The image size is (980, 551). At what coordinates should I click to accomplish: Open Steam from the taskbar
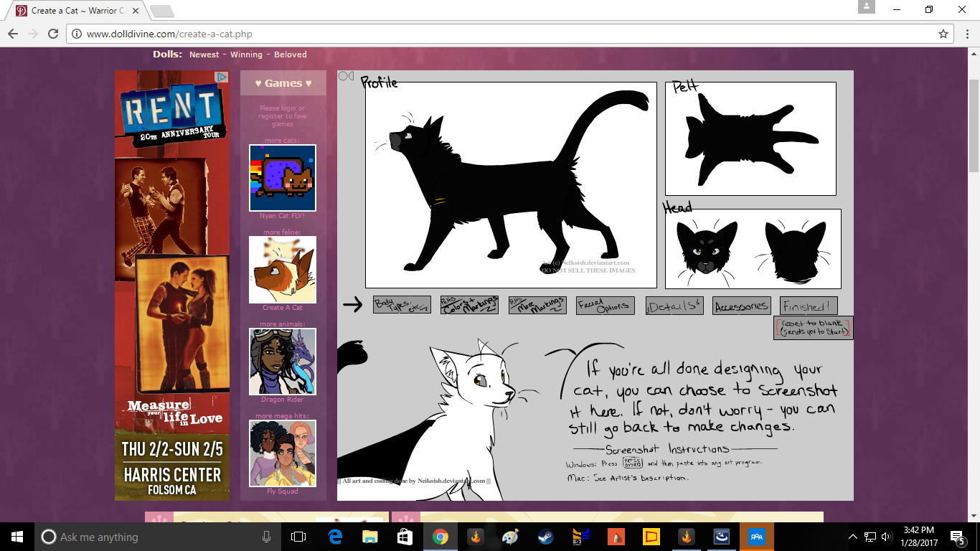tap(546, 537)
